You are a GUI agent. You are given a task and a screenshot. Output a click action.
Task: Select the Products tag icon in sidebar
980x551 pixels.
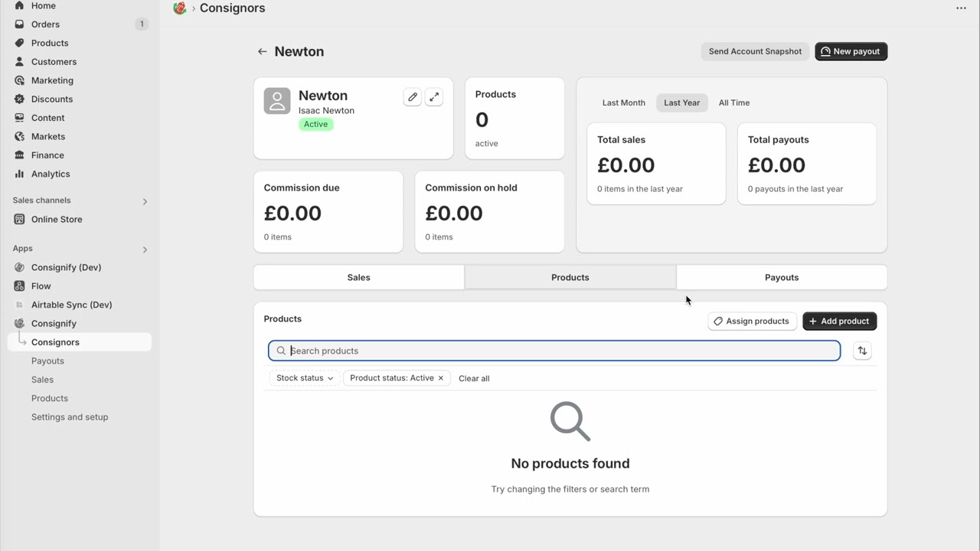19,43
